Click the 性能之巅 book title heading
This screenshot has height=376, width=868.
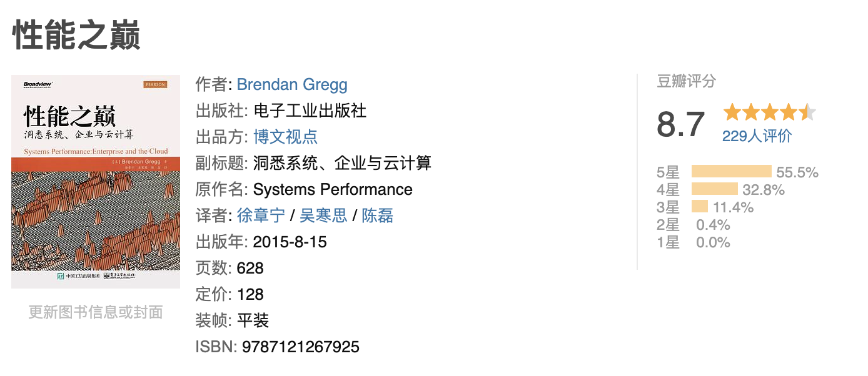(x=76, y=34)
